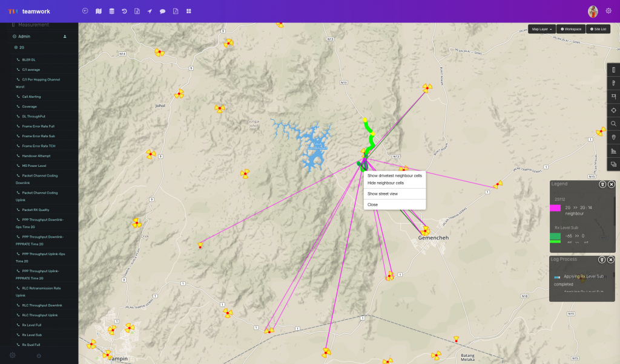Expand the 2G tree node
620x364 pixels.
pyautogui.click(x=16, y=47)
